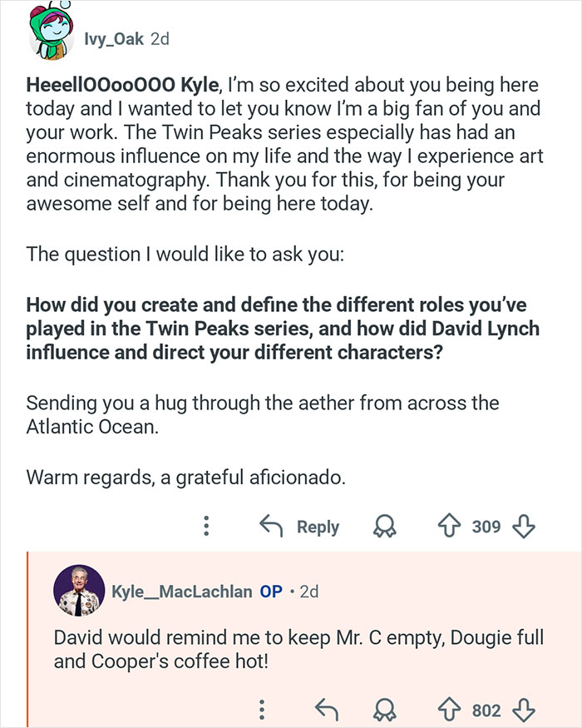Give an award to Kyle's reply

pyautogui.click(x=384, y=711)
